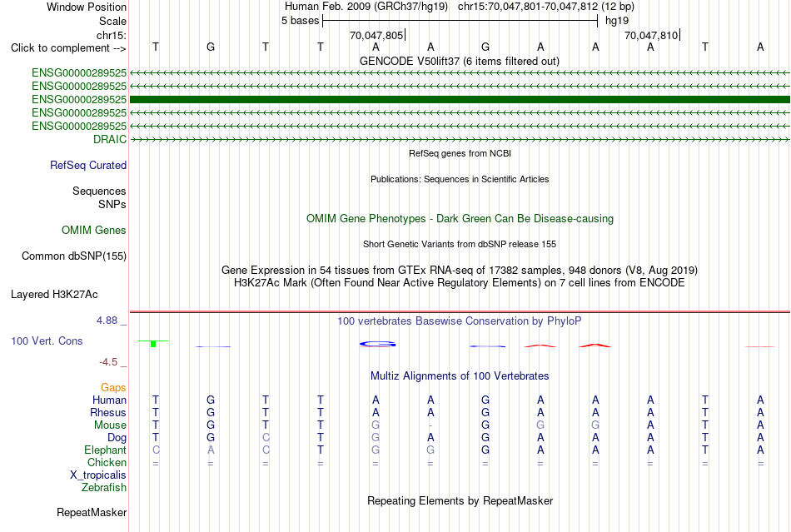Viewport: 791px width, 532px height.
Task: Select the Sequences track label
Action: (99, 191)
